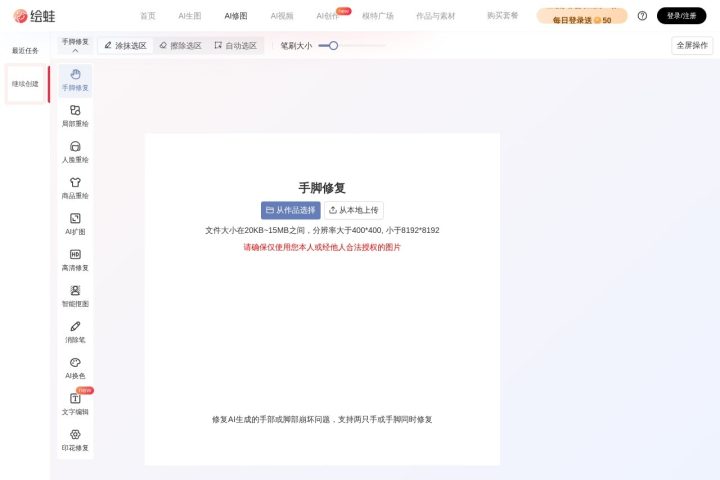Viewport: 720px width, 480px height.
Task: Select the 消除笔 eraser pen tool
Action: tap(75, 333)
